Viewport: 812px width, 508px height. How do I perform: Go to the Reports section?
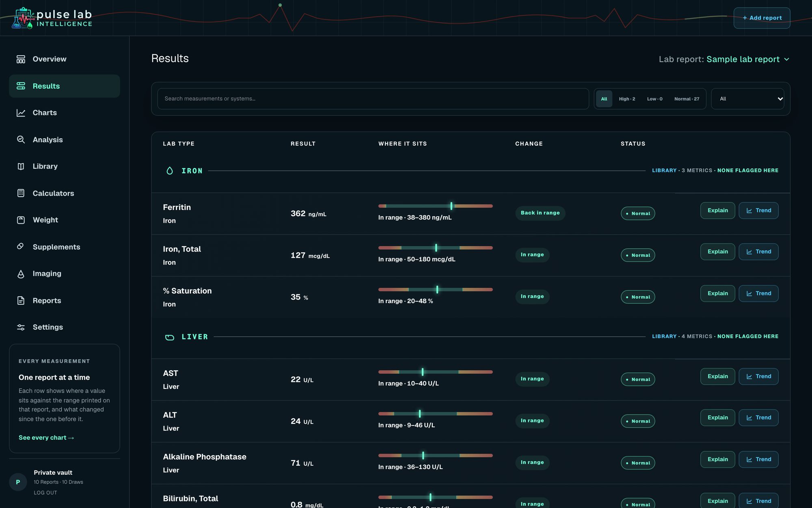coord(64,301)
